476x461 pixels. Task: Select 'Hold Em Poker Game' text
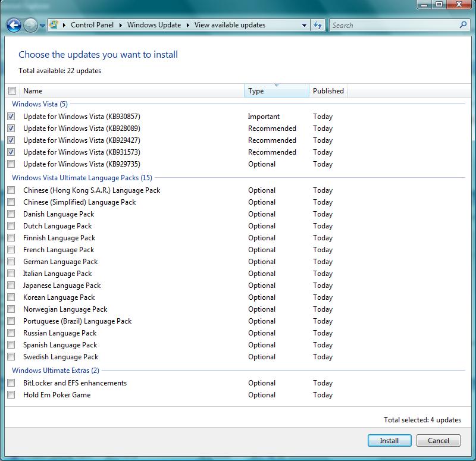(x=57, y=395)
